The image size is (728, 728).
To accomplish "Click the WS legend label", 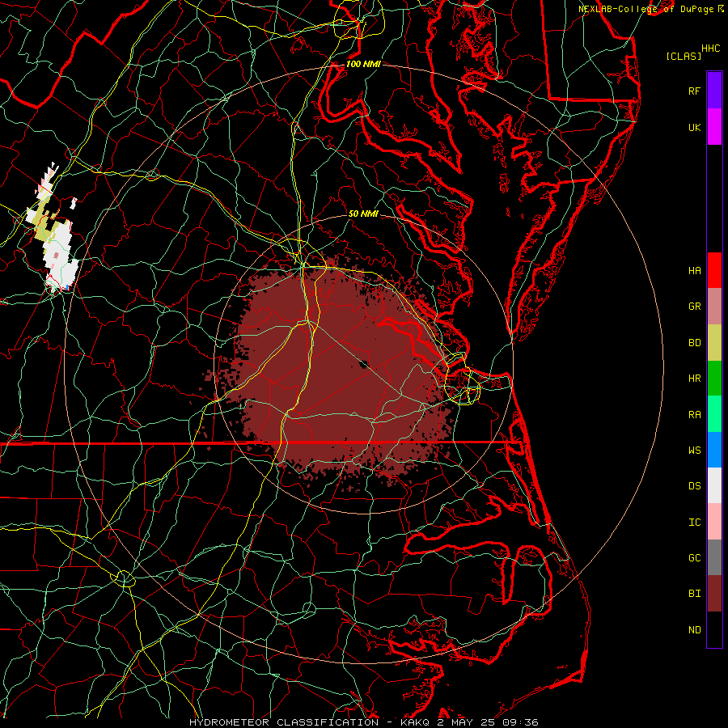I will pyautogui.click(x=694, y=450).
